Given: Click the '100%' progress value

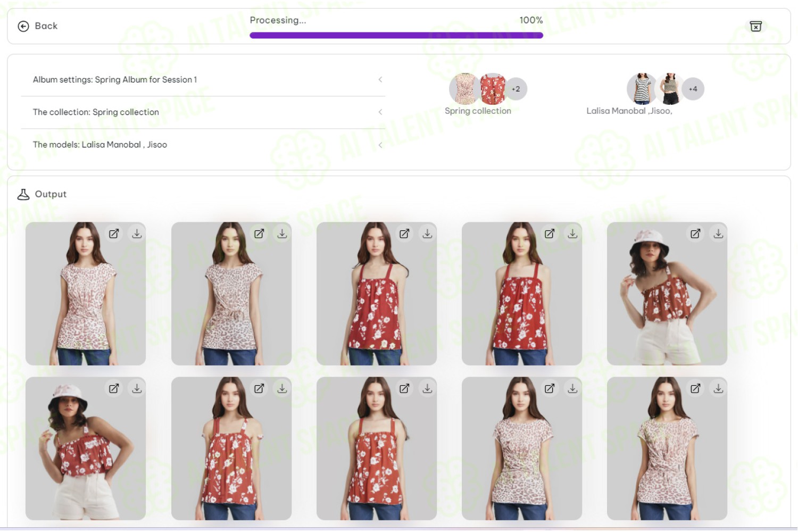Looking at the screenshot, I should click(531, 20).
